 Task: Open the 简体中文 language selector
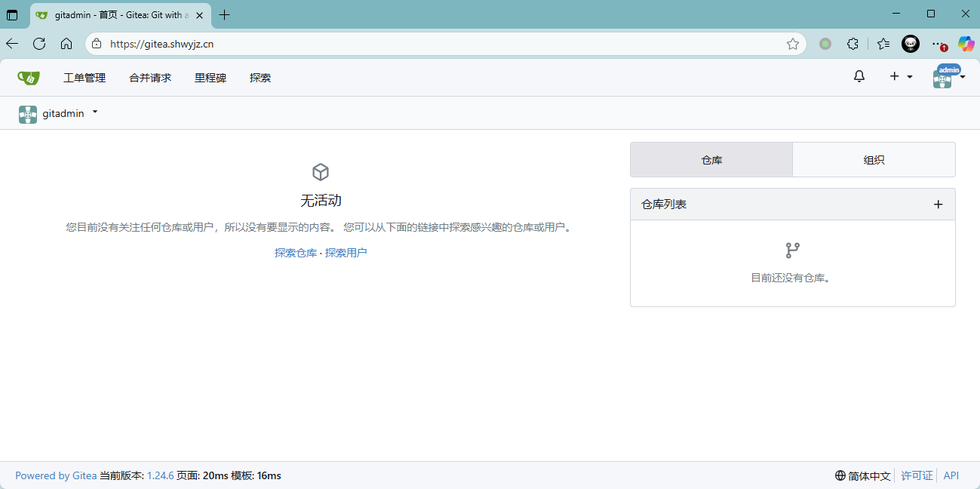click(863, 475)
